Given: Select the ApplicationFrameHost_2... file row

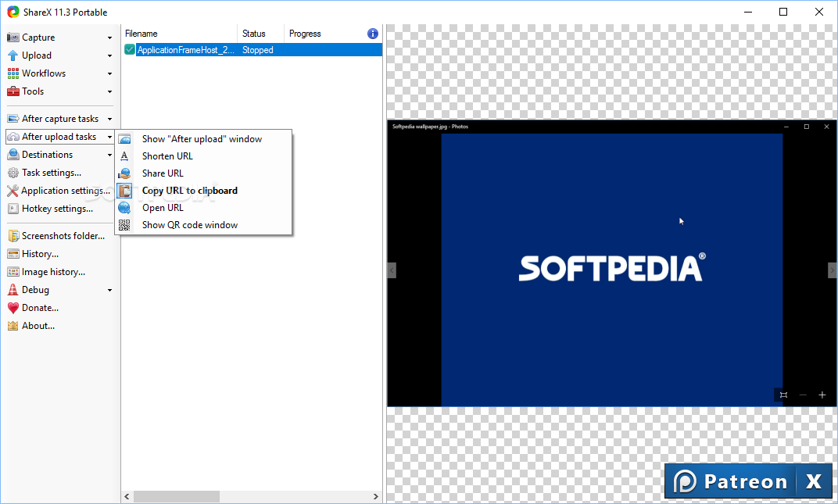Looking at the screenshot, I should click(252, 50).
